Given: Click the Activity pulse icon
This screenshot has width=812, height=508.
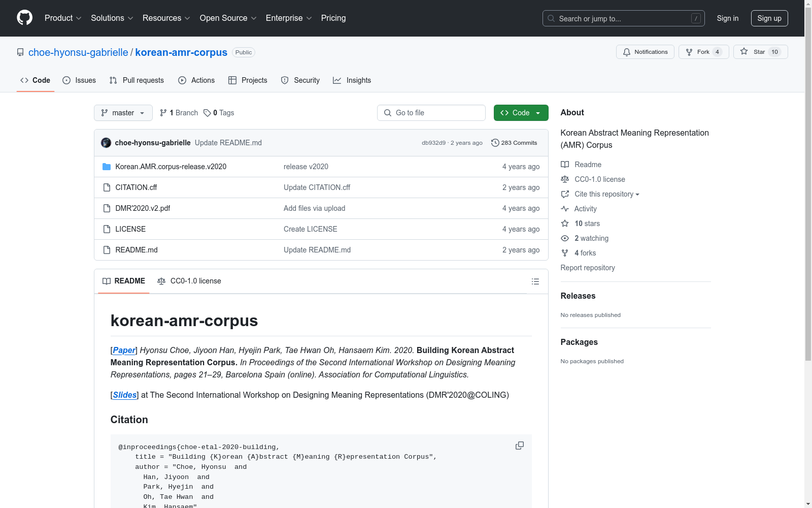Looking at the screenshot, I should [565, 209].
